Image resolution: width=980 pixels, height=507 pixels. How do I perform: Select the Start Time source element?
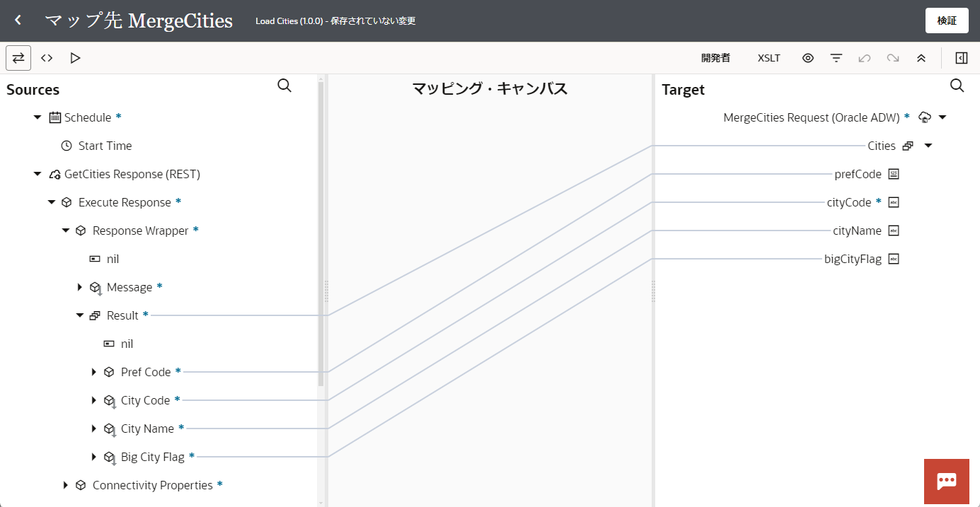(x=105, y=146)
